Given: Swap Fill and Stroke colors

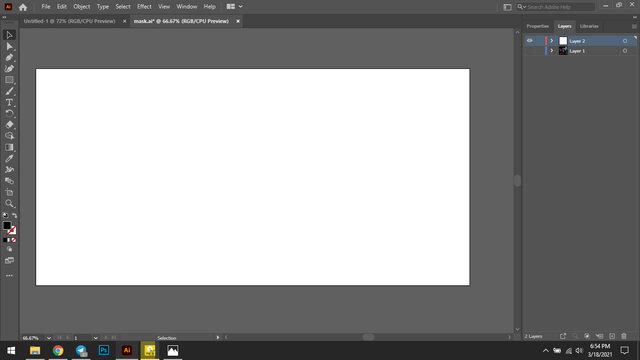Looking at the screenshot, I should [x=14, y=215].
